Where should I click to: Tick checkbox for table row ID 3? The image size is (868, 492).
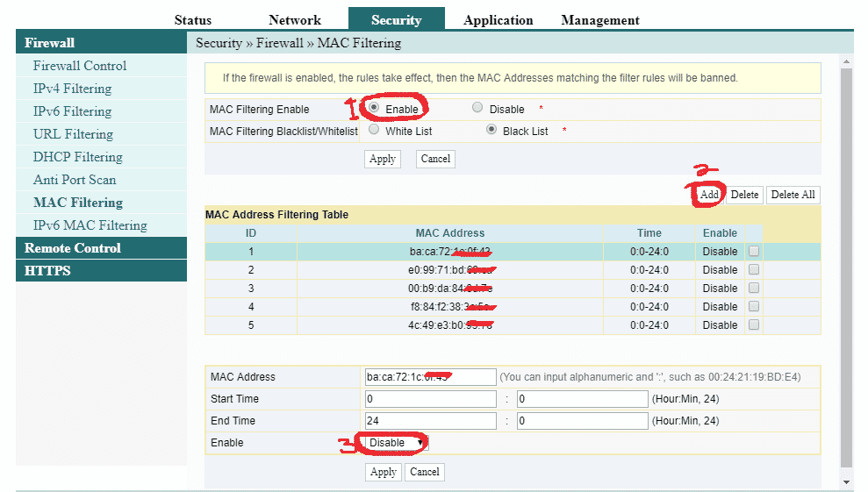tap(754, 288)
